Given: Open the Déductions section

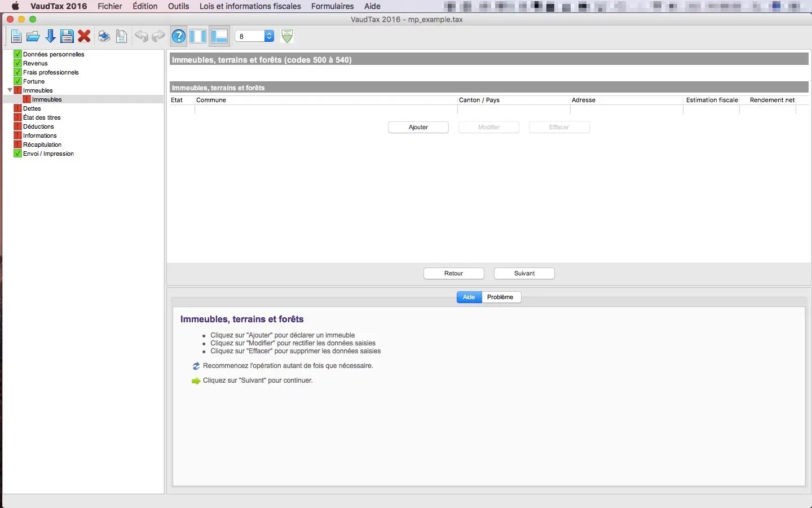Looking at the screenshot, I should [x=38, y=126].
